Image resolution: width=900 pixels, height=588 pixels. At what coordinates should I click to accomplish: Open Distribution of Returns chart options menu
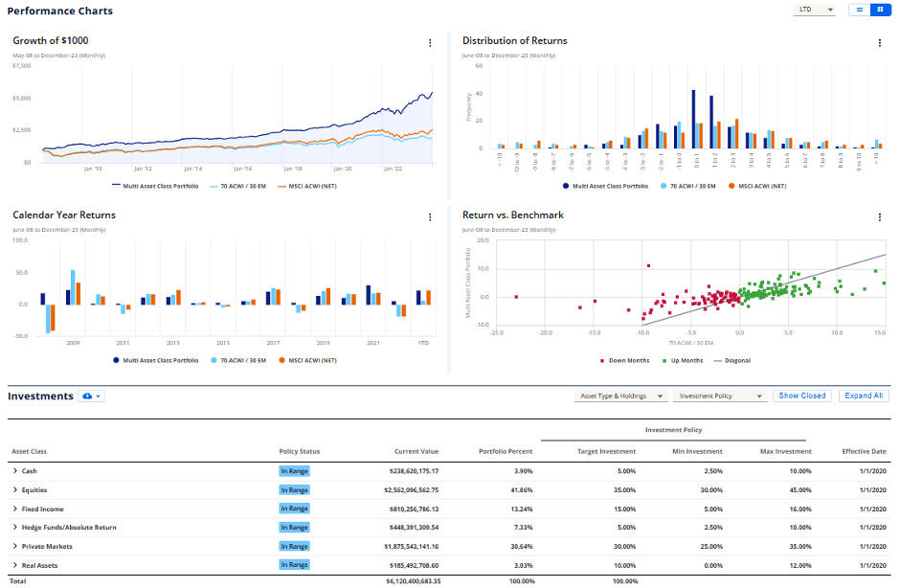pyautogui.click(x=879, y=42)
